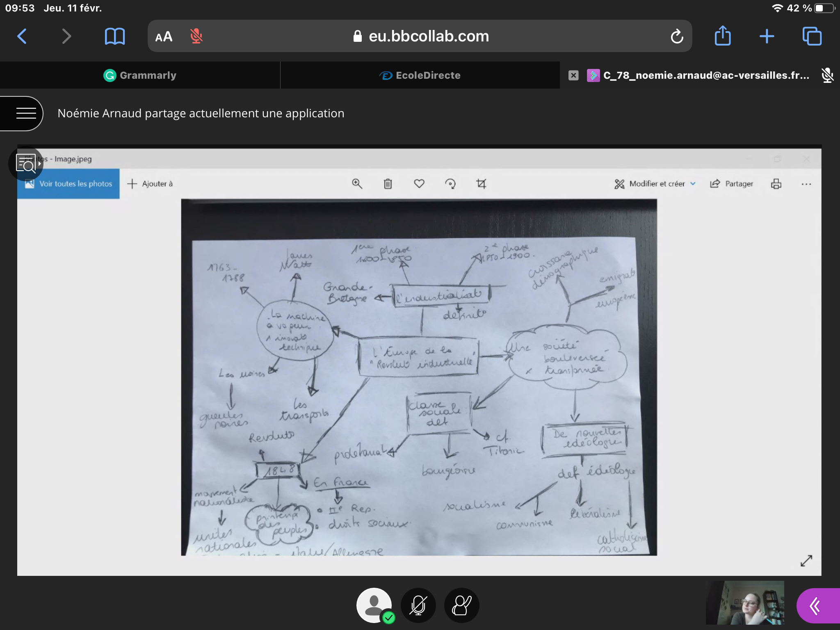Image resolution: width=840 pixels, height=630 pixels.
Task: Show all open tabs overview
Action: pos(812,37)
